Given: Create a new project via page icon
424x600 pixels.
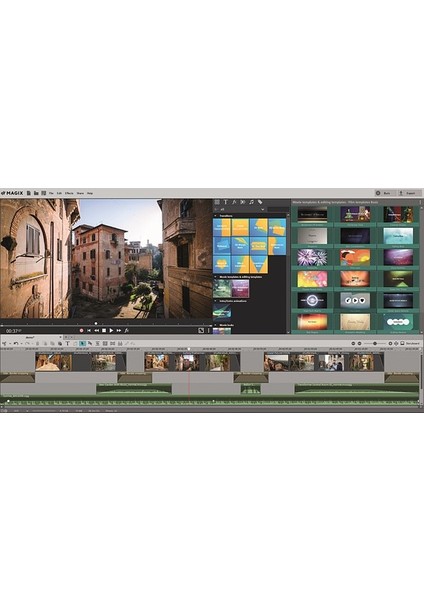Looking at the screenshot, I should 29,193.
